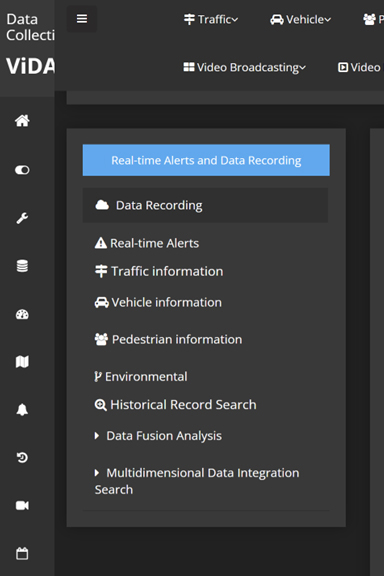The width and height of the screenshot is (384, 576).
Task: Open the history clock sidebar icon
Action: 22,457
